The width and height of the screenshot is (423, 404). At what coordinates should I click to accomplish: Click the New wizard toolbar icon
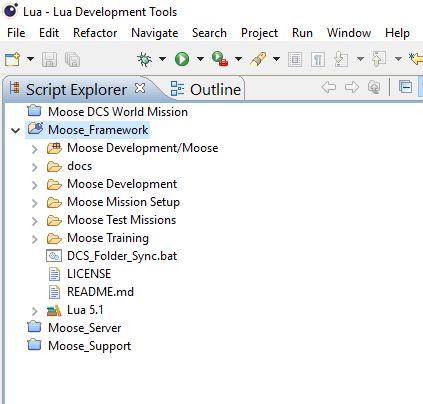[x=13, y=59]
